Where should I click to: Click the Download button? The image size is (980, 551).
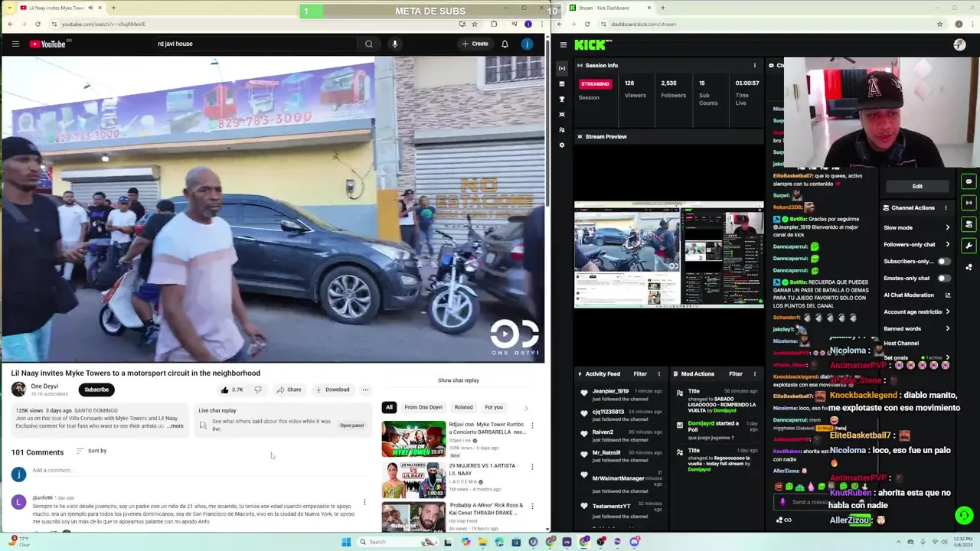click(x=332, y=390)
